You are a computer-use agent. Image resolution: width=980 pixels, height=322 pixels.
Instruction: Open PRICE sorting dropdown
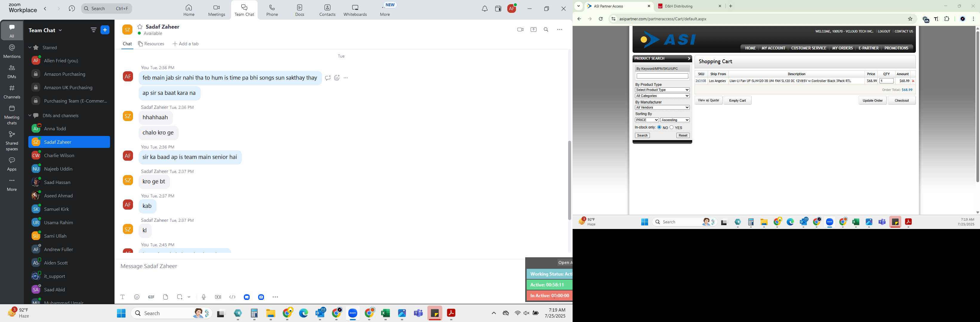coord(646,120)
